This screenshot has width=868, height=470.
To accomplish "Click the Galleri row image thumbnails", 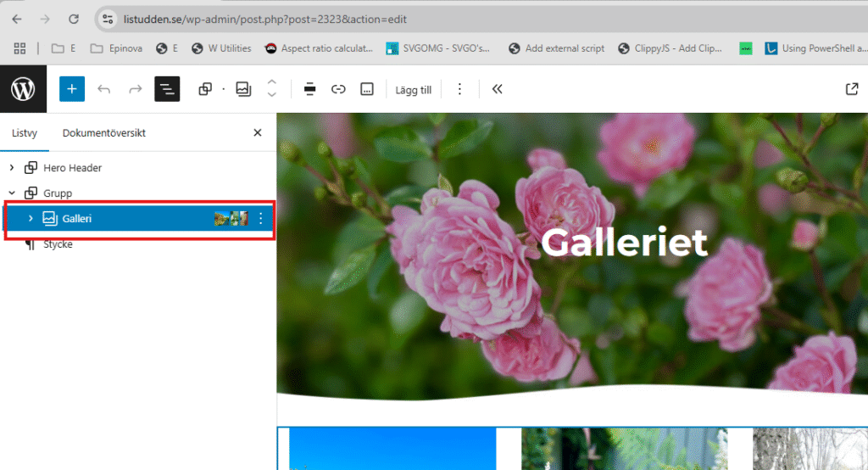I will [x=231, y=218].
